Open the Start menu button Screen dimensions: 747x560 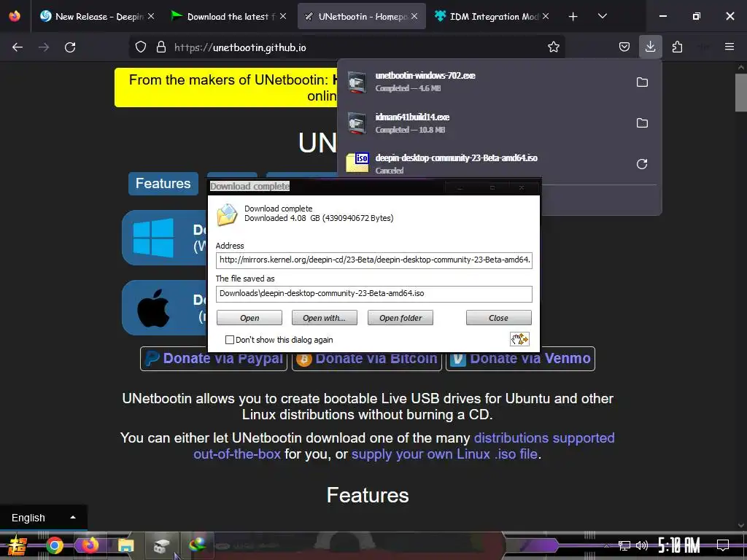(18, 545)
